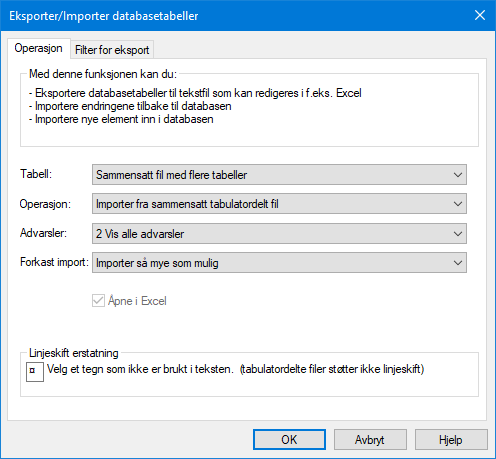The image size is (496, 459).
Task: Click the chevron arrow on the Operasjon field
Action: 458,204
